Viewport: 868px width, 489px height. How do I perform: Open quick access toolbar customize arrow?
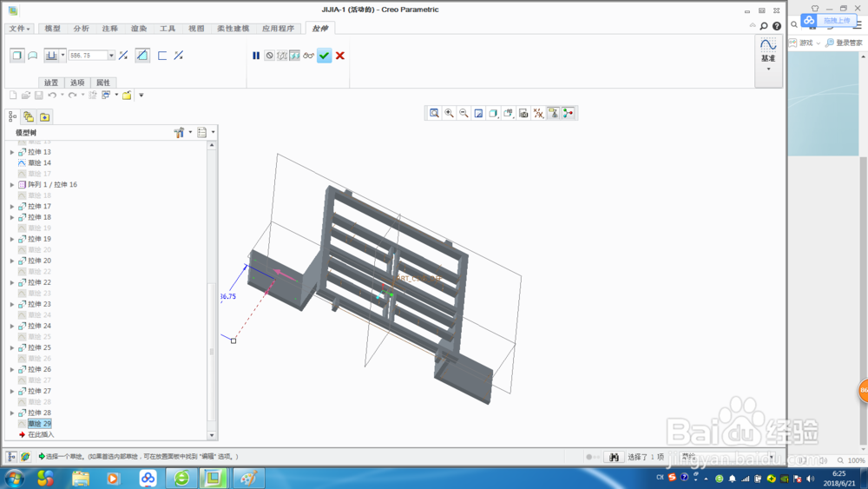pos(141,96)
